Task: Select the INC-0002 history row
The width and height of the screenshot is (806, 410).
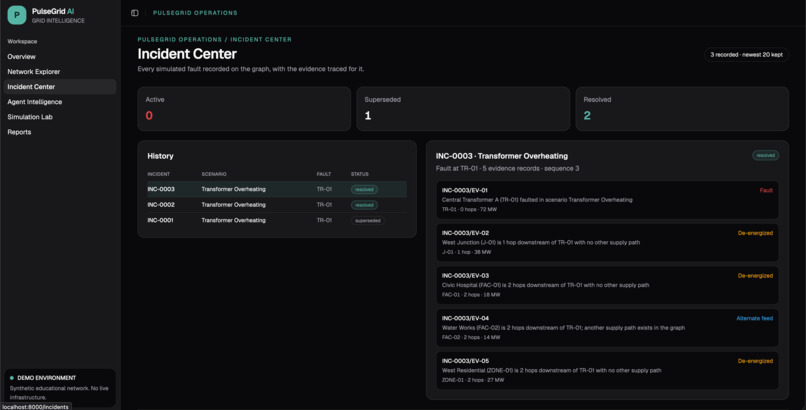Action: [x=277, y=204]
